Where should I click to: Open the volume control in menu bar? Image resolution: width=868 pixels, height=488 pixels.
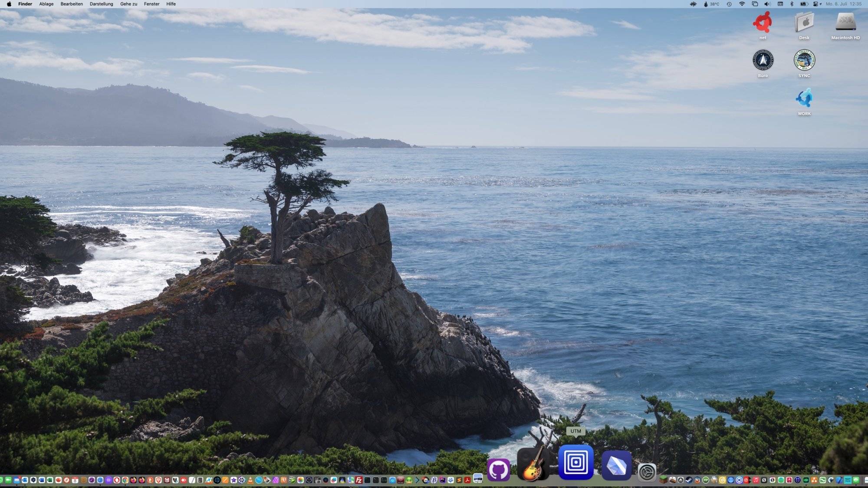[767, 4]
